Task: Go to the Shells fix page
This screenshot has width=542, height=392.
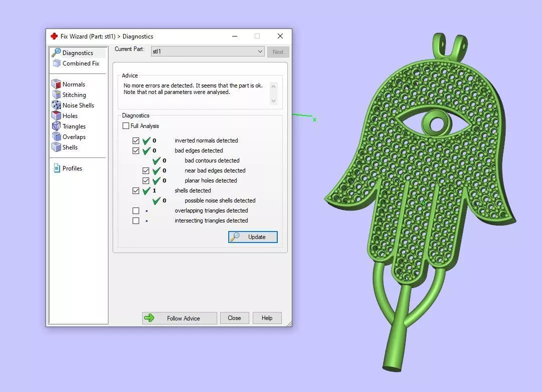Action: 70,147
